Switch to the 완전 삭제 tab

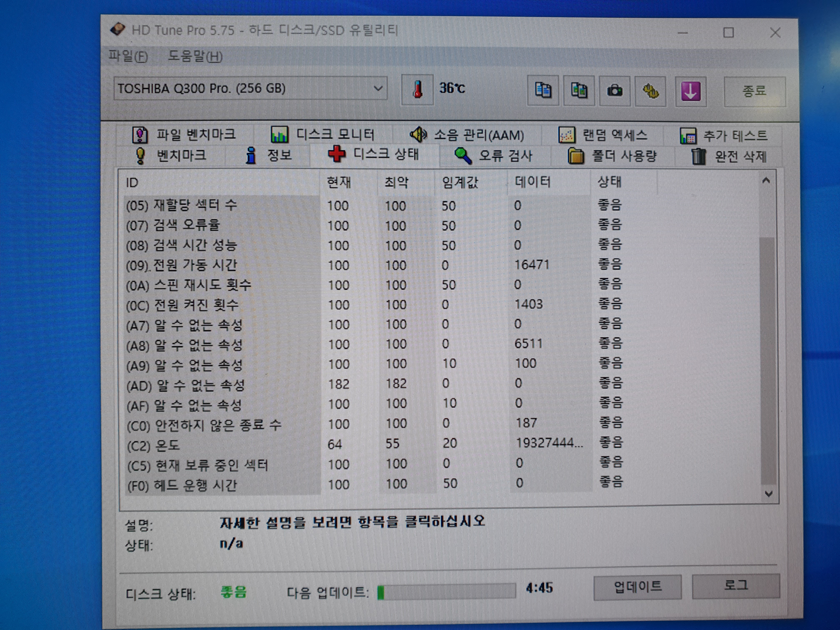point(729,156)
